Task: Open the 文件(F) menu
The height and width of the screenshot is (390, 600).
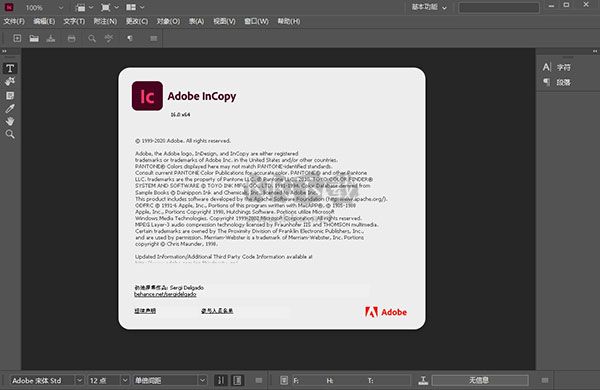Action: (14, 21)
